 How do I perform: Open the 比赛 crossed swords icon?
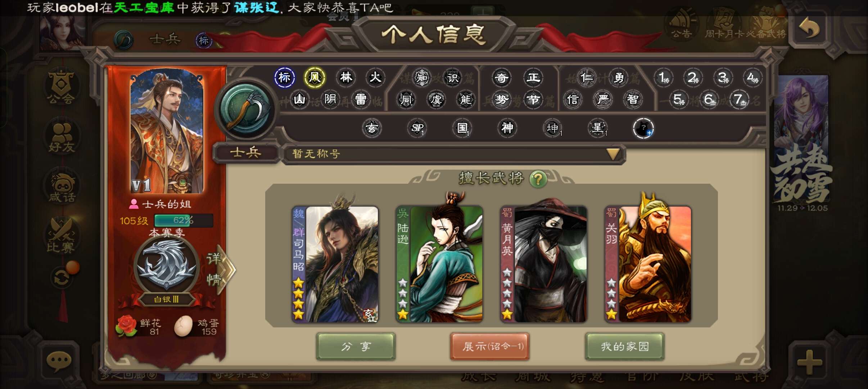click(61, 236)
